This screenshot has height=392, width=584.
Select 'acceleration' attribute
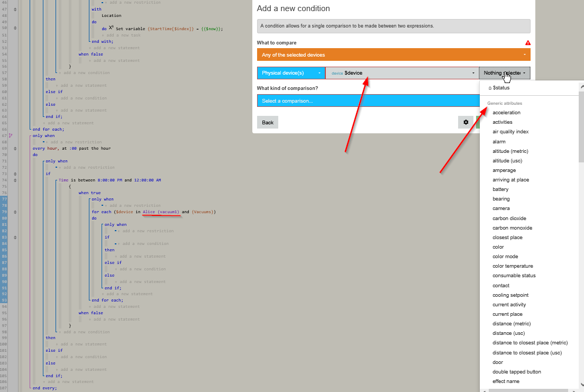507,113
